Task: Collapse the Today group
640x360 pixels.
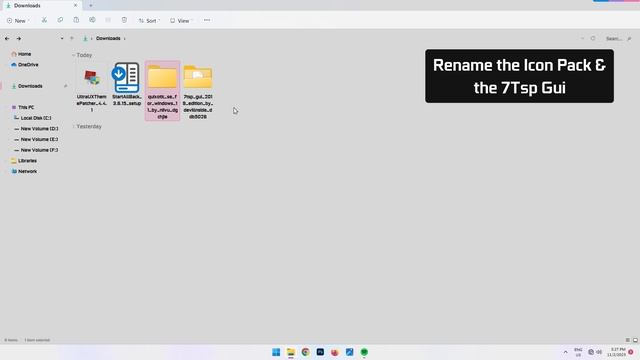Action: pyautogui.click(x=74, y=55)
